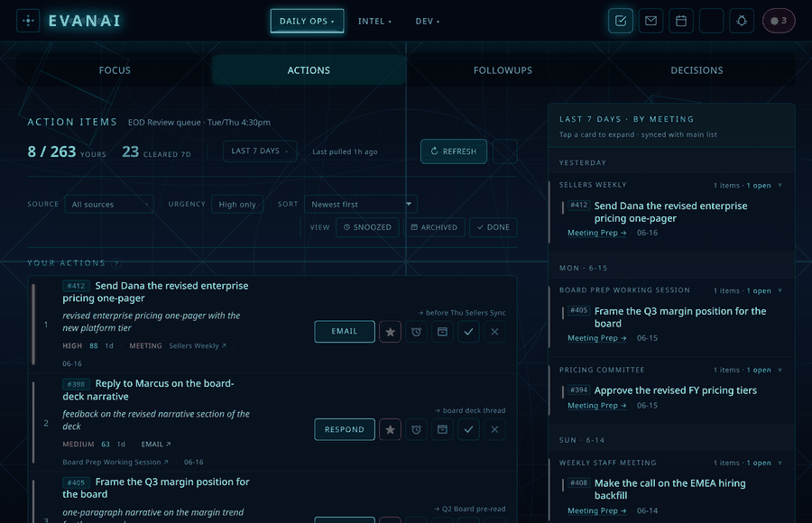Open Meeting Prep link under #412 card
The width and height of the screenshot is (812, 523).
[x=596, y=233]
